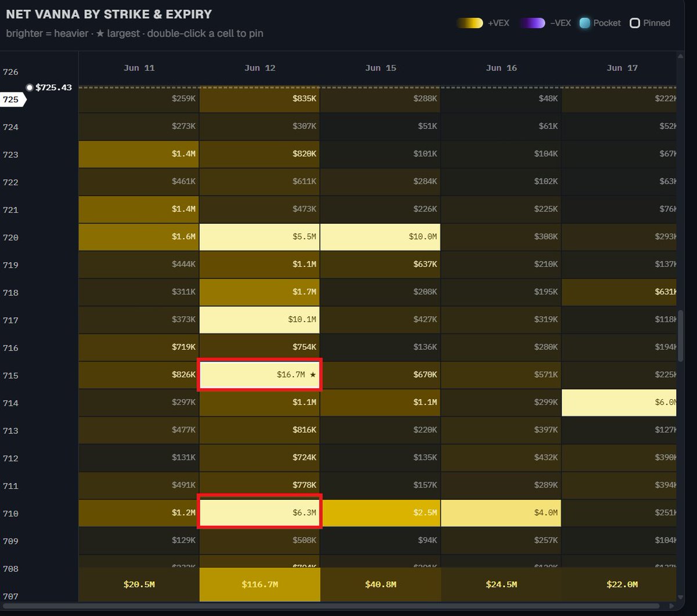Click the $5.5M cell at strike 720
The width and height of the screenshot is (697, 616).
(260, 237)
